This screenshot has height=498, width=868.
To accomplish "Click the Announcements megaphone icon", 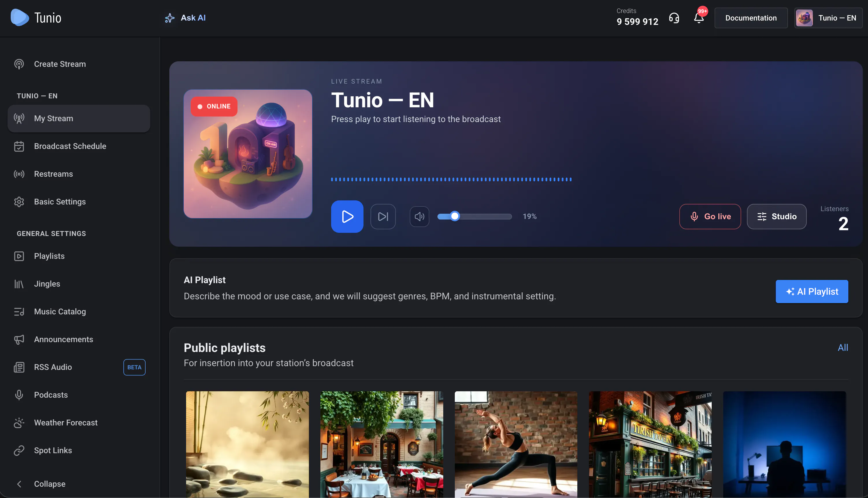I will coord(19,339).
